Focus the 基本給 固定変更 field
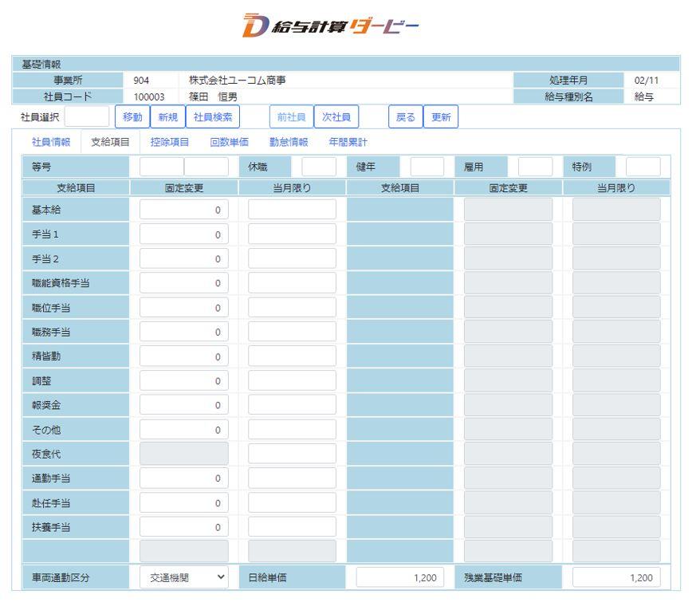 [183, 210]
